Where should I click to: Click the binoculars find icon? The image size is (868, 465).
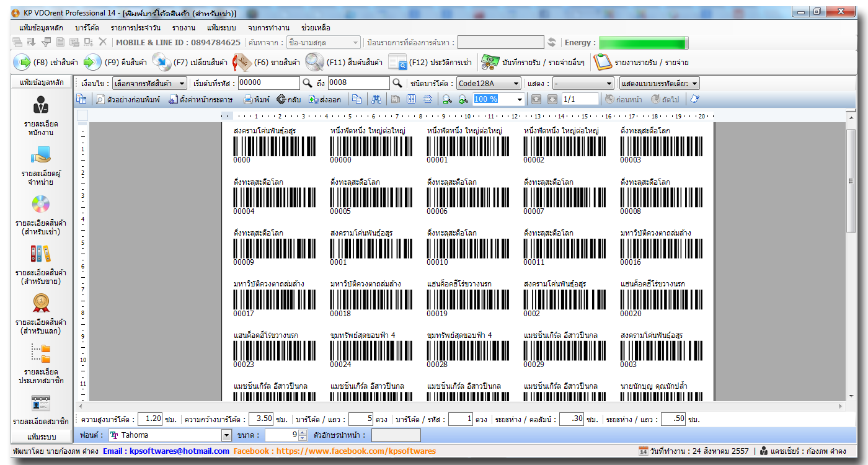pos(376,99)
